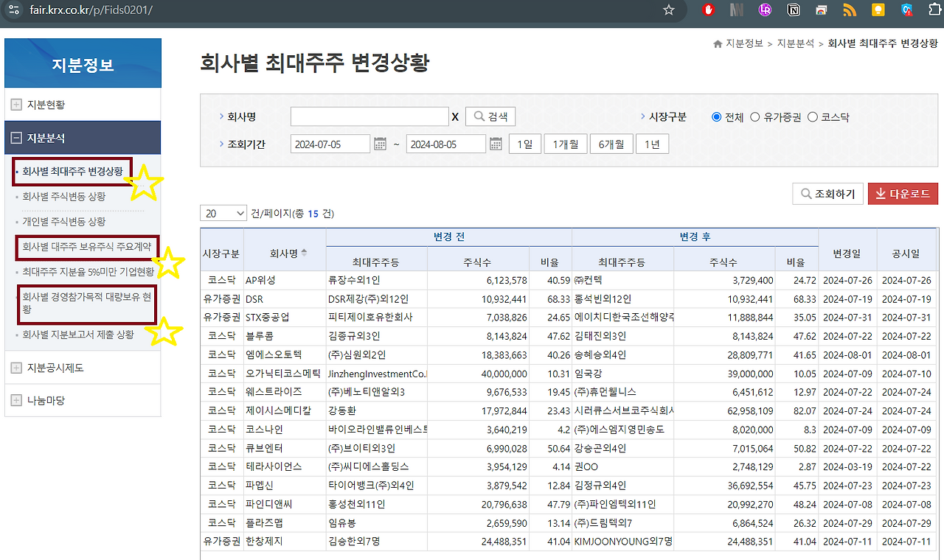
Task: Select the STX중공업 company cell
Action: point(285,318)
